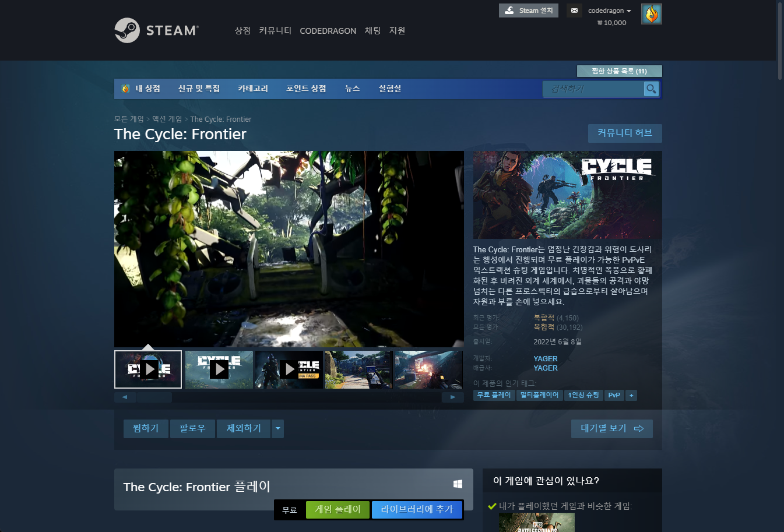The width and height of the screenshot is (784, 532).
Task: Click 1인칭 슈팅 tag
Action: 583,395
